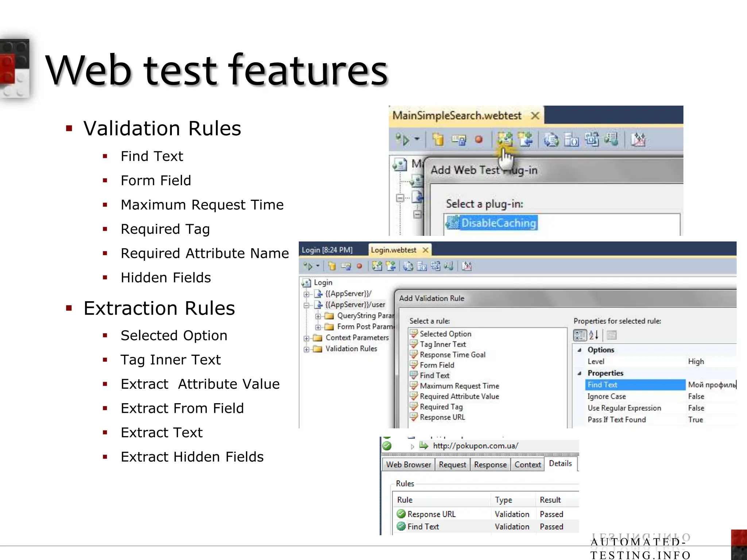Click Property Pages icon in rule properties toolbar
The width and height of the screenshot is (747, 560).
(x=612, y=335)
